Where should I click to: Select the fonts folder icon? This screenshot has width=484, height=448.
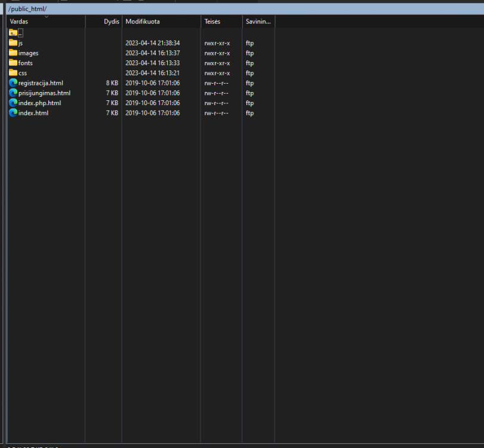point(13,63)
